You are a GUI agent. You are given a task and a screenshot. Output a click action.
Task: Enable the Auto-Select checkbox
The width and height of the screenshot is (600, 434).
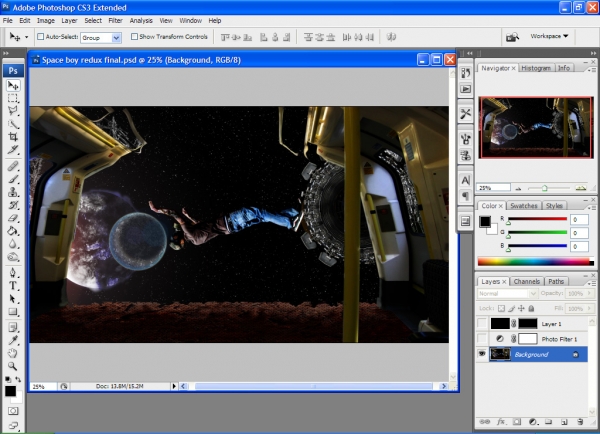pos(41,37)
